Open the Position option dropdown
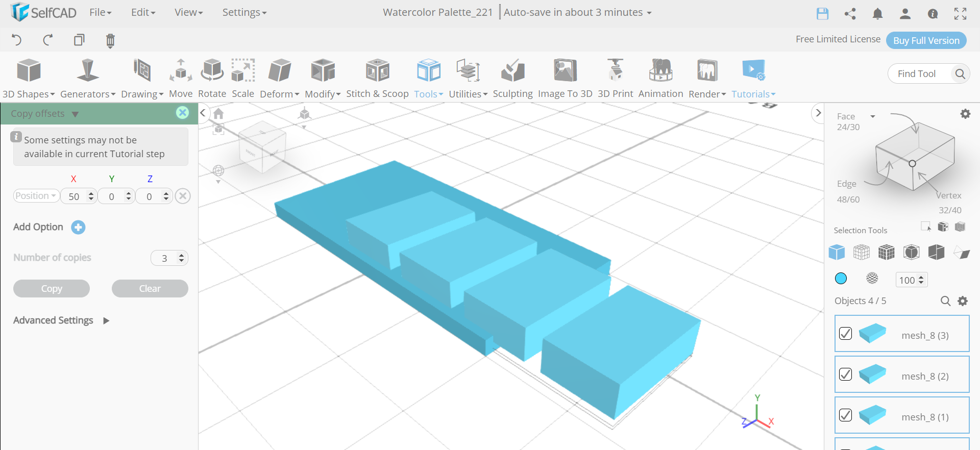Screen dimensions: 980x450 36,196
